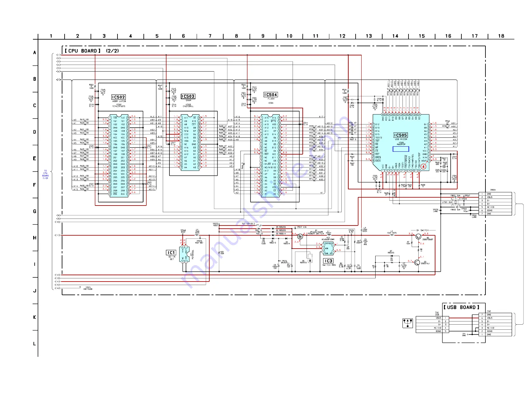Screen dimensions: 532x400
Task: Click the TP577 VIN test point label
Action: (302, 227)
